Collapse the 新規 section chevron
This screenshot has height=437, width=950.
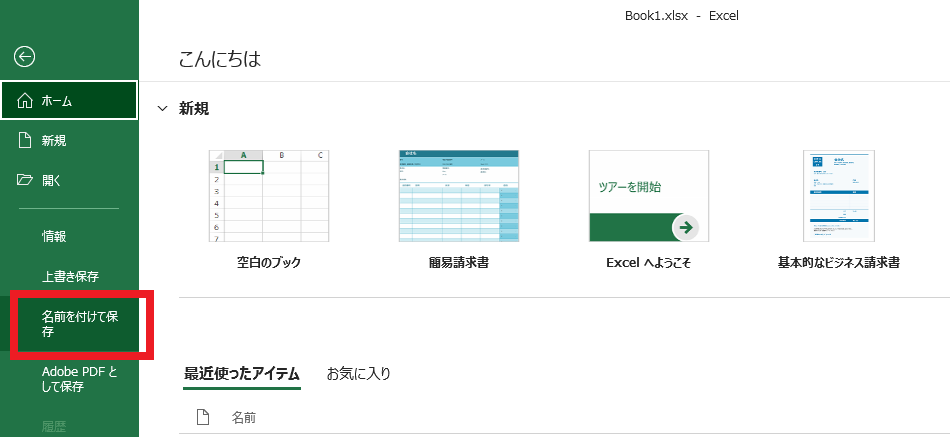point(162,109)
